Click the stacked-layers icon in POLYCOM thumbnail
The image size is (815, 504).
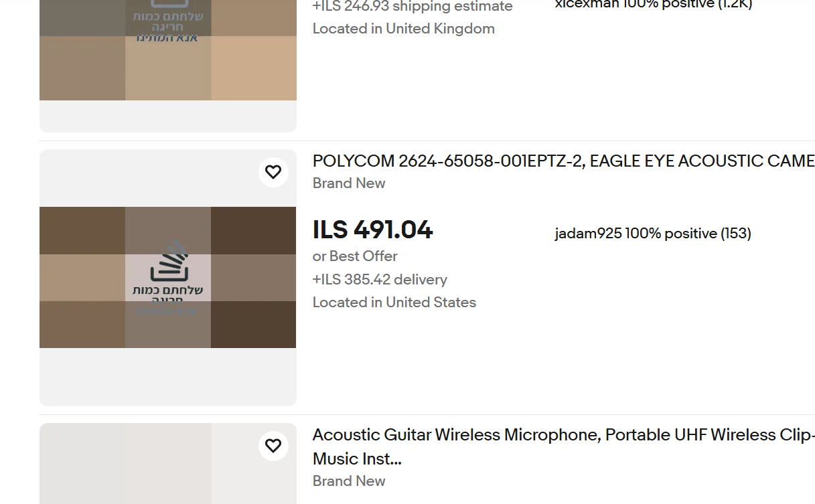[x=169, y=261]
